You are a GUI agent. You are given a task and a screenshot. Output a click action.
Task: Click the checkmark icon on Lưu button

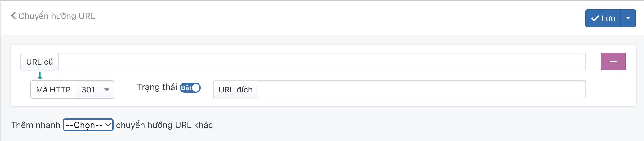[x=595, y=19]
